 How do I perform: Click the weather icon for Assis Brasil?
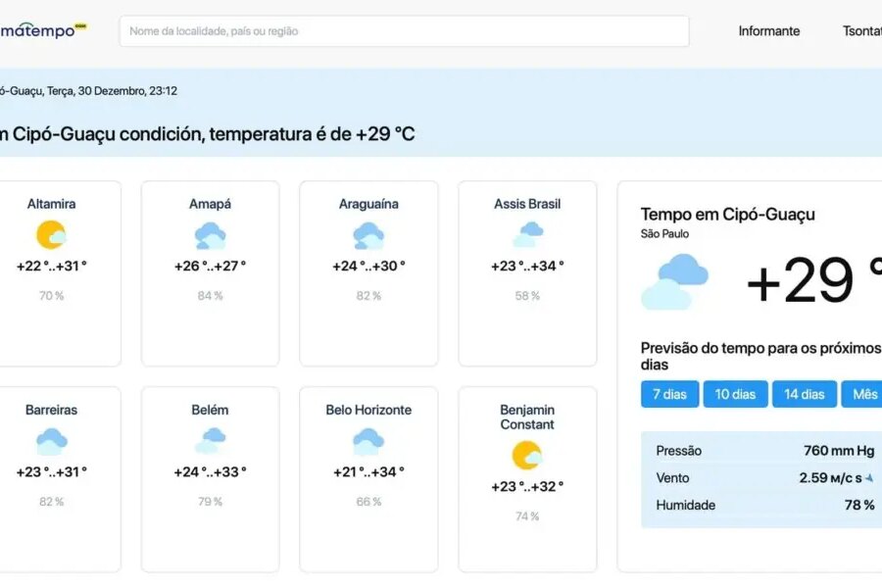[x=527, y=235]
